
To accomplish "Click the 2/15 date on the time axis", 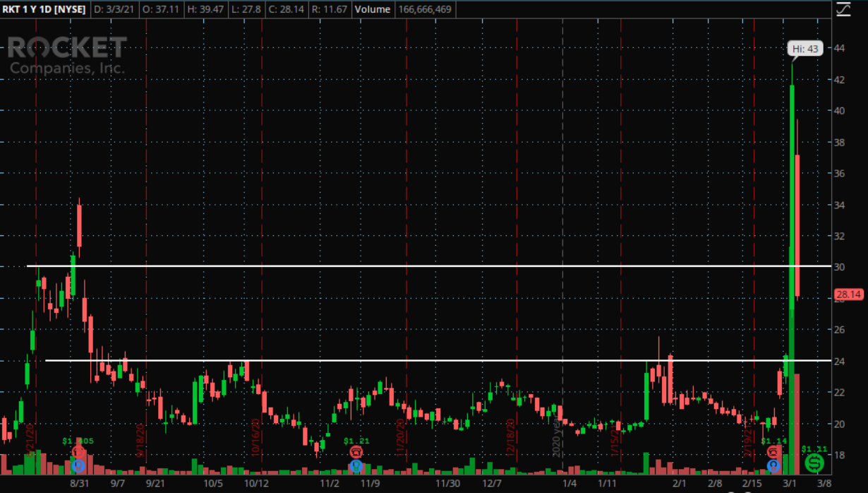I will (x=752, y=483).
